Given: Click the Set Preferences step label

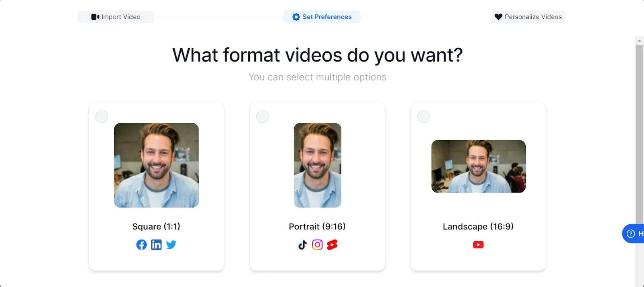Looking at the screenshot, I should click(x=327, y=17).
